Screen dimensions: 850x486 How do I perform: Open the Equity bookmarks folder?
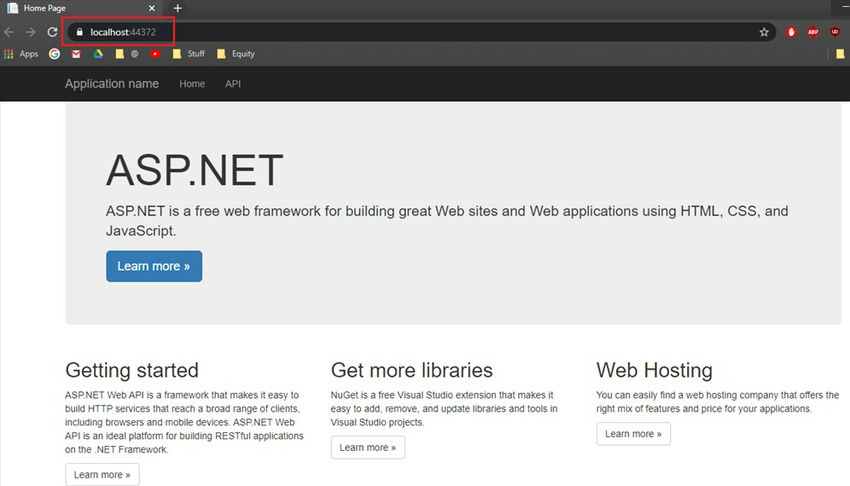pyautogui.click(x=235, y=54)
